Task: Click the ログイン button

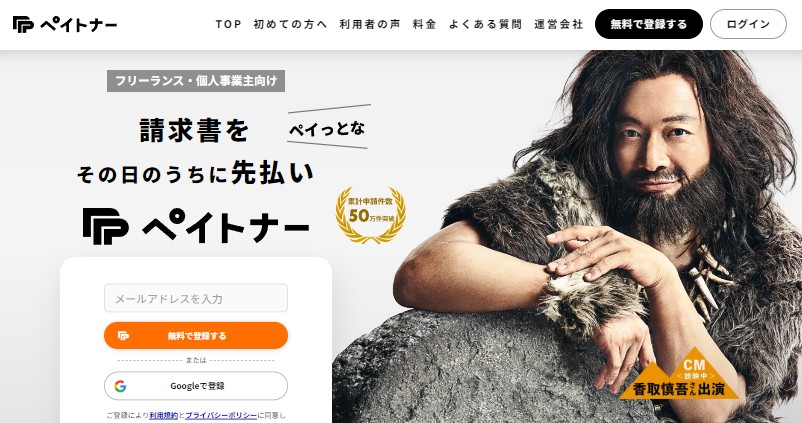Action: (748, 24)
